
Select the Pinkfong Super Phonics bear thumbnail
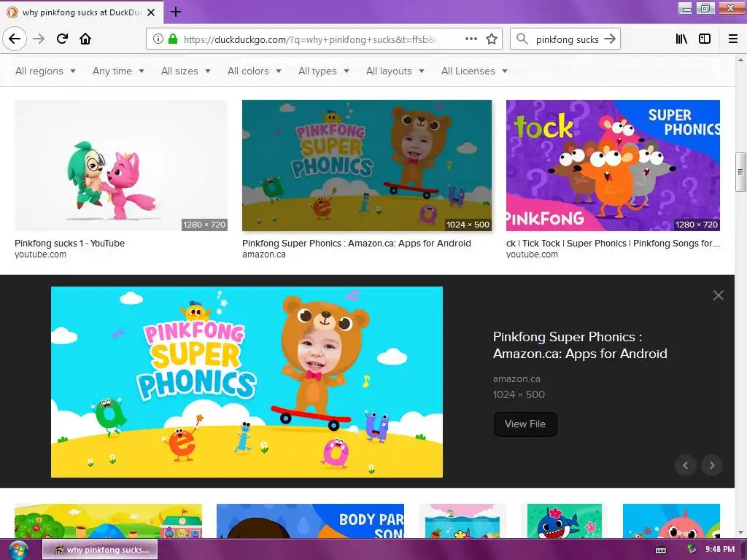[367, 166]
